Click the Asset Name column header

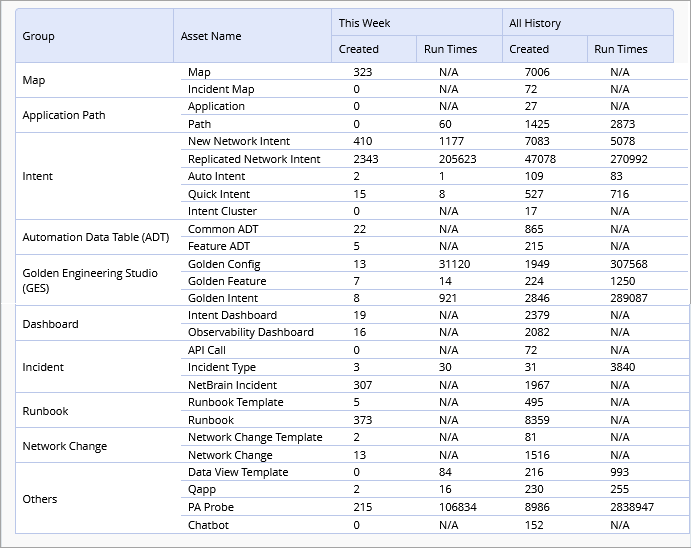(x=211, y=36)
